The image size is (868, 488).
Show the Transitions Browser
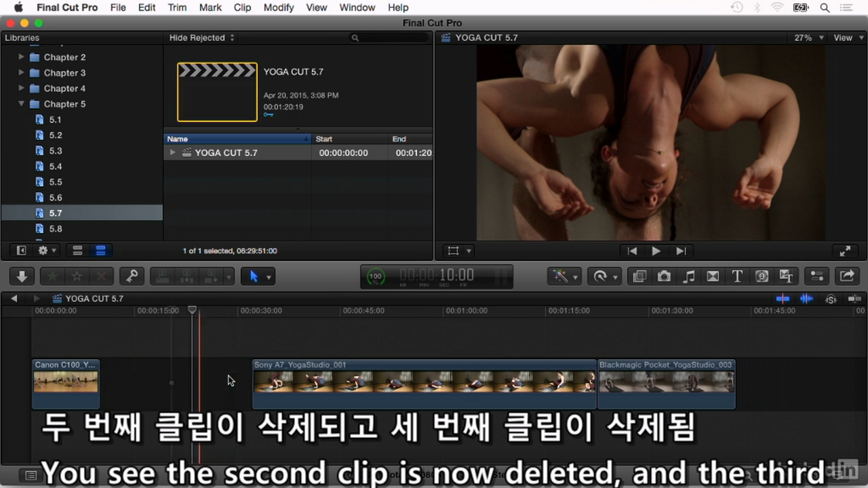[x=713, y=277]
